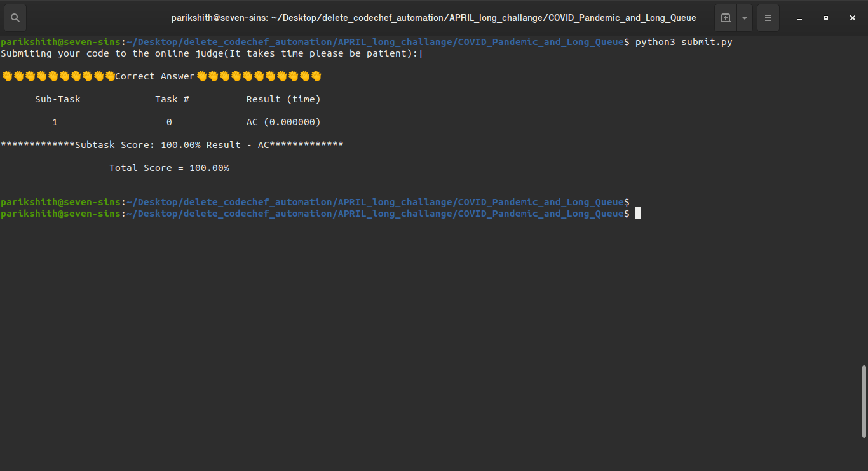Click 'Submiting your code to the online judge' line

click(x=212, y=53)
